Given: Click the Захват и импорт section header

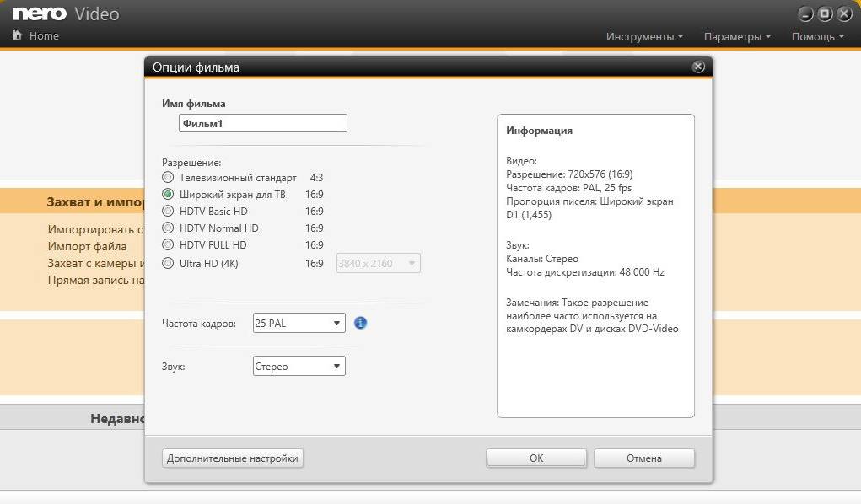Looking at the screenshot, I should [x=95, y=202].
